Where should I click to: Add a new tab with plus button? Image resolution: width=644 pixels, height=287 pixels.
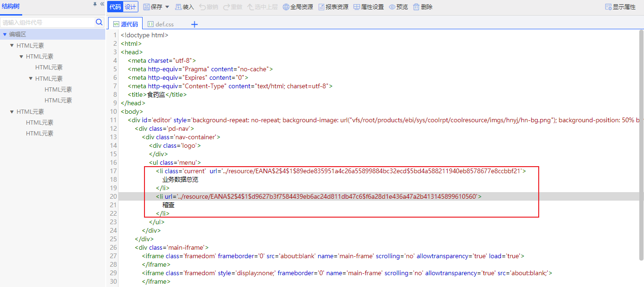194,24
